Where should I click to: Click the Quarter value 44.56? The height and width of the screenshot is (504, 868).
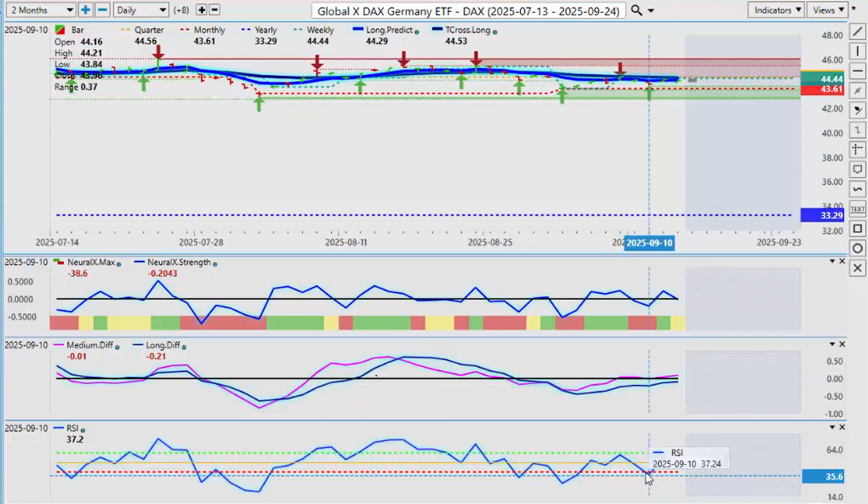click(146, 41)
